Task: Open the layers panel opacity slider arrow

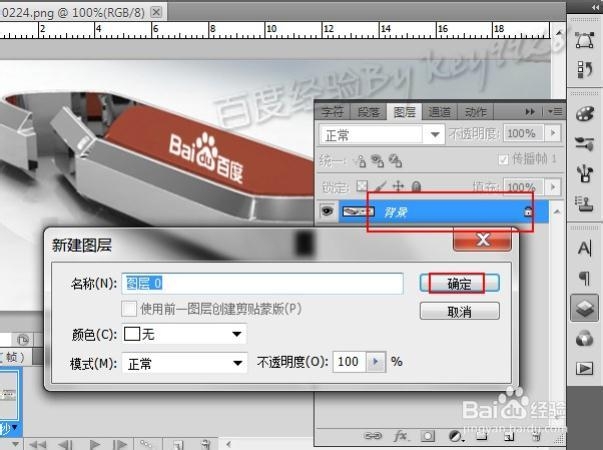Action: [x=553, y=133]
